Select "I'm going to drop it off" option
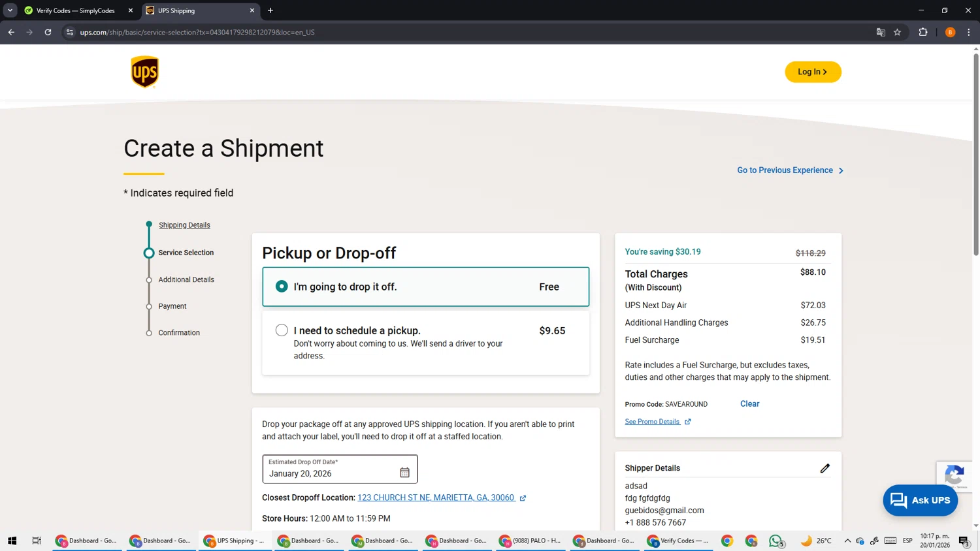The height and width of the screenshot is (551, 980). 282,287
